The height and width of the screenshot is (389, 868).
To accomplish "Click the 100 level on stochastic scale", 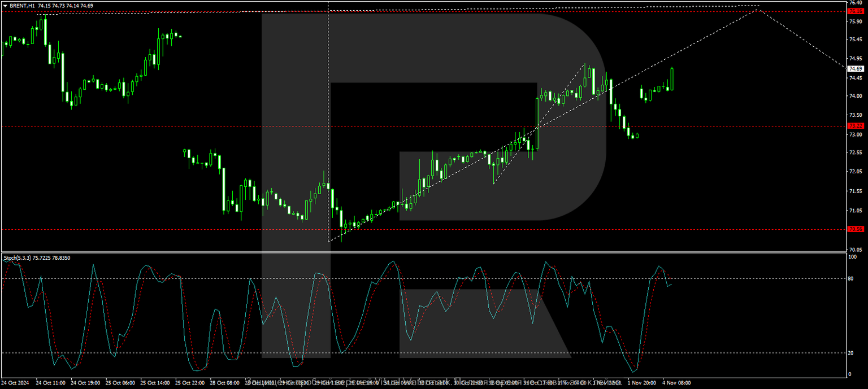I will pos(852,257).
